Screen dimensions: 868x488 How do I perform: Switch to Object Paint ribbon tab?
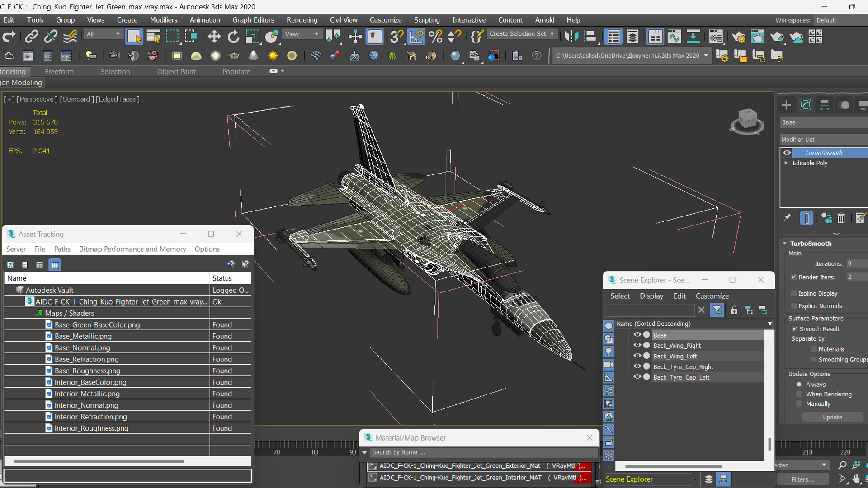(176, 71)
